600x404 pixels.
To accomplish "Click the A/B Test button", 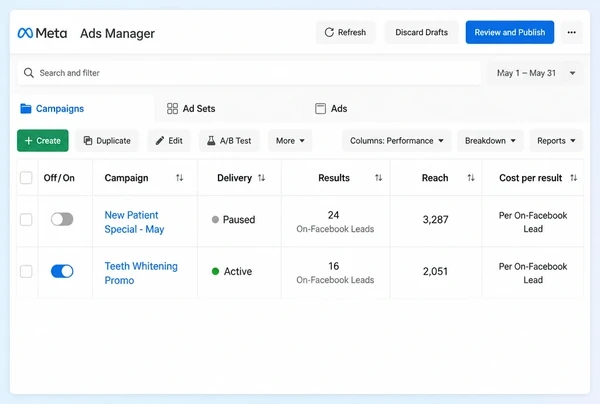I will (x=229, y=141).
